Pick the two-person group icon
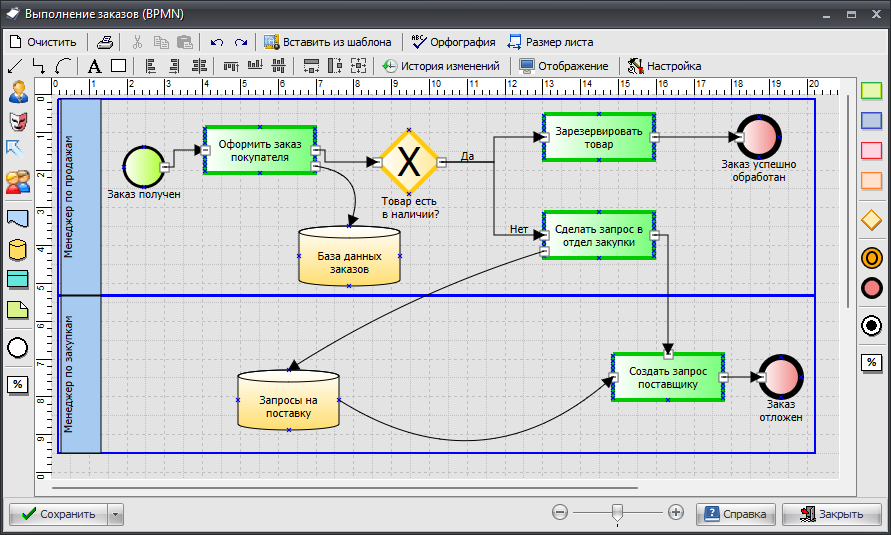 coord(18,182)
